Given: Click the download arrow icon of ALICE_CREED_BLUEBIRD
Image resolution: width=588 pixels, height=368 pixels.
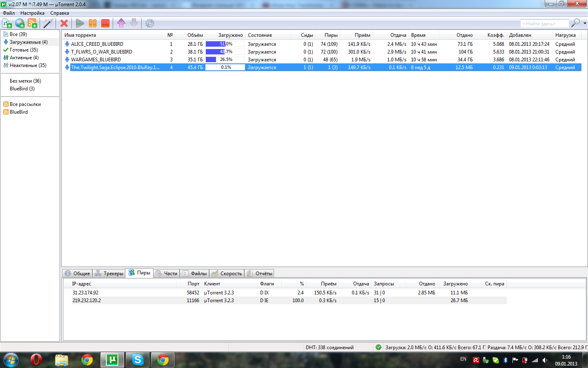Looking at the screenshot, I should 67,44.
